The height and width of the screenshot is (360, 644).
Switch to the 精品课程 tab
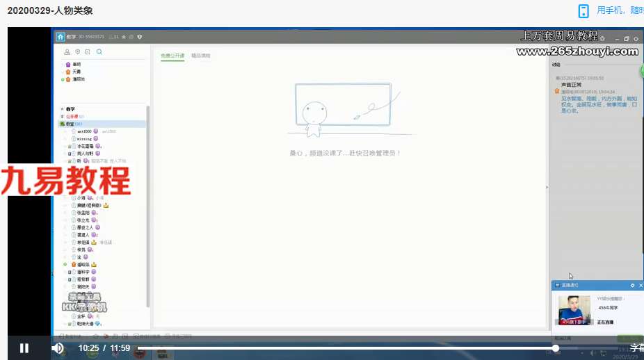point(201,56)
